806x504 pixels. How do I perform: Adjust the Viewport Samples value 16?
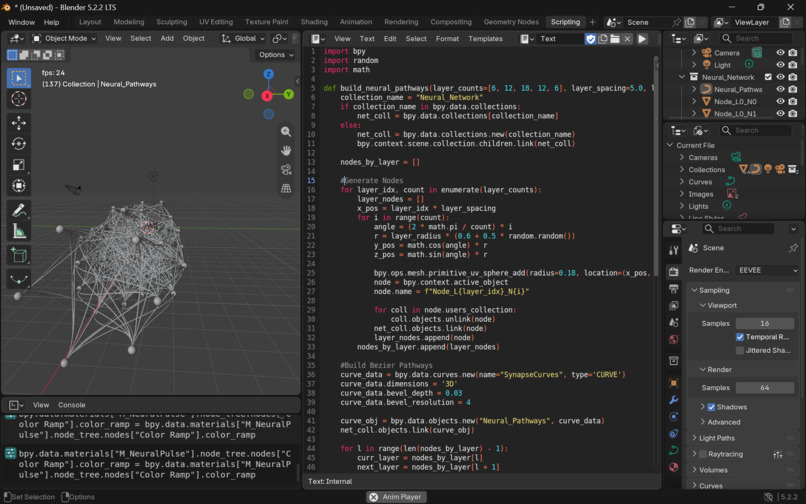point(765,323)
